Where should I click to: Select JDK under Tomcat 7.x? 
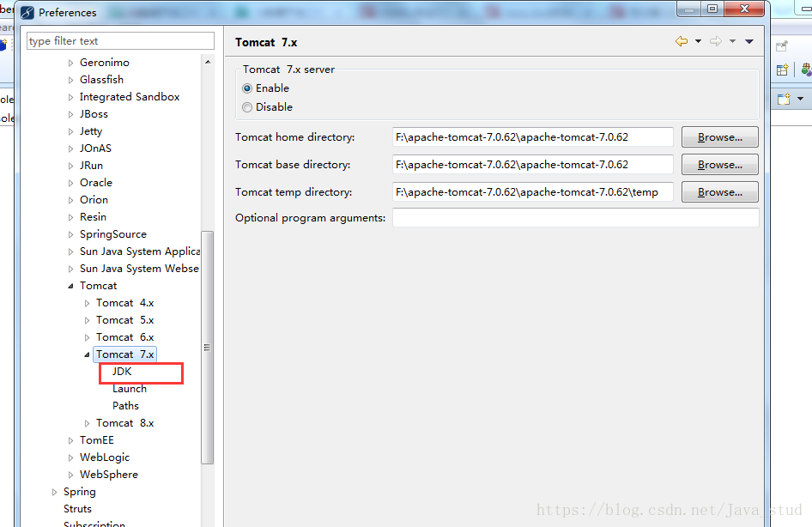[122, 372]
